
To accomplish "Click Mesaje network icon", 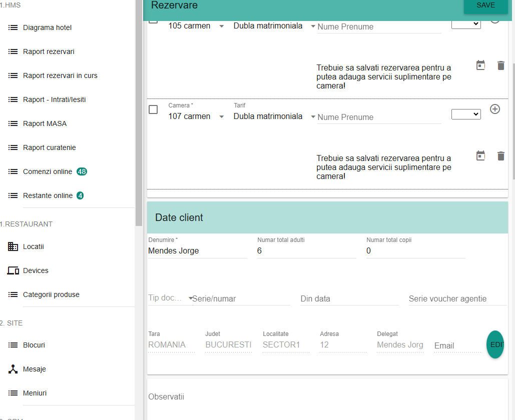I will [13, 369].
